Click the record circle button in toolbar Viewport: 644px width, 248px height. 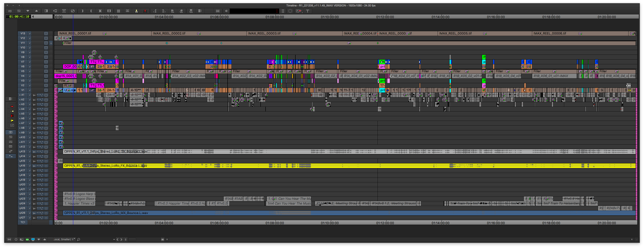click(290, 11)
